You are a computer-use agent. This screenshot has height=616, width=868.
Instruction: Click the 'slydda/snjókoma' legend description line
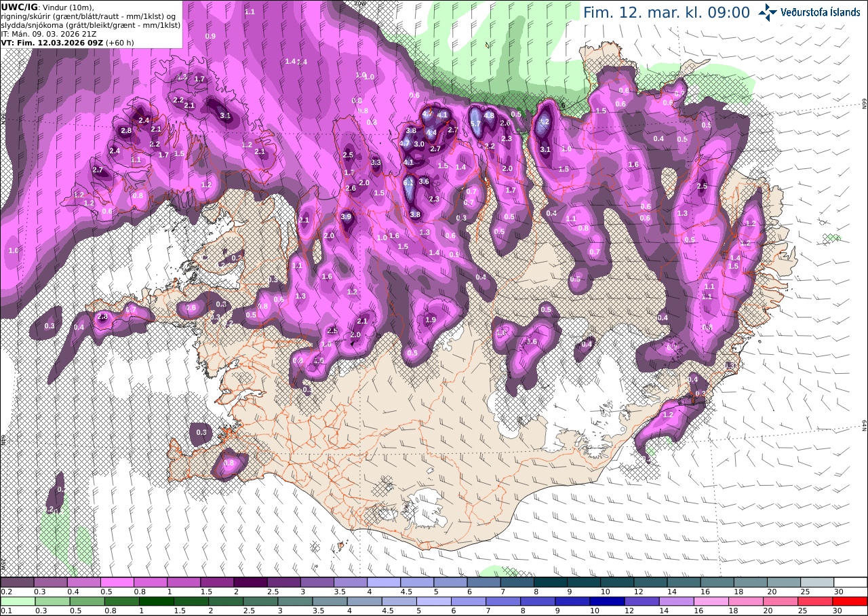90,24
